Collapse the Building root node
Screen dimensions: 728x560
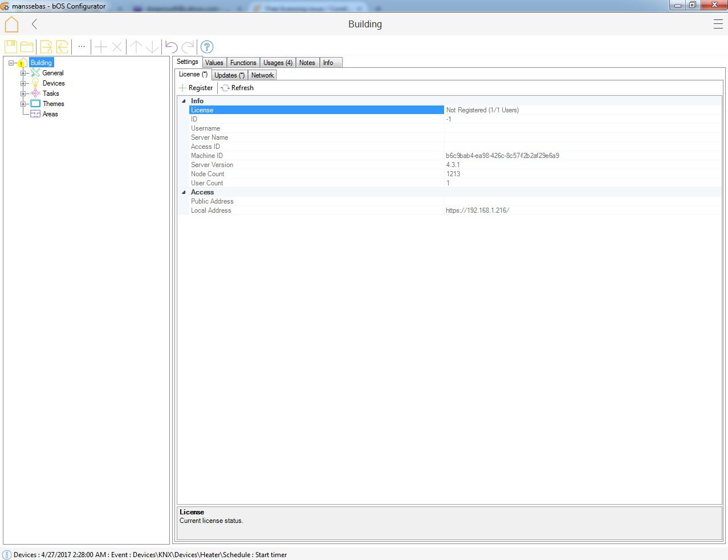11,63
